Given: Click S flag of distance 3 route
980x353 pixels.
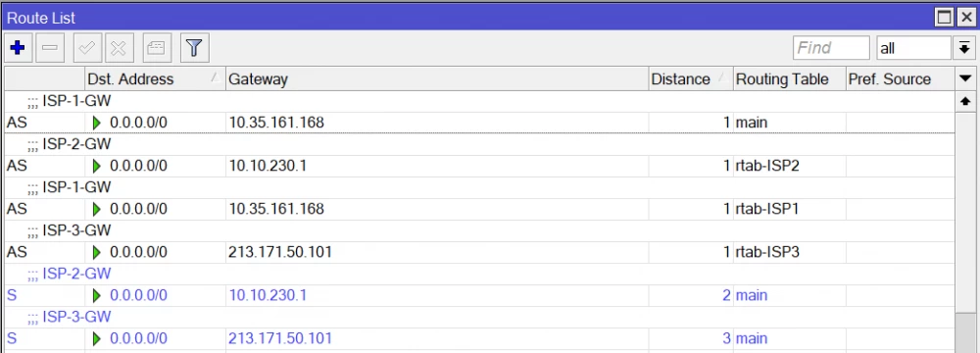Looking at the screenshot, I should [11, 338].
